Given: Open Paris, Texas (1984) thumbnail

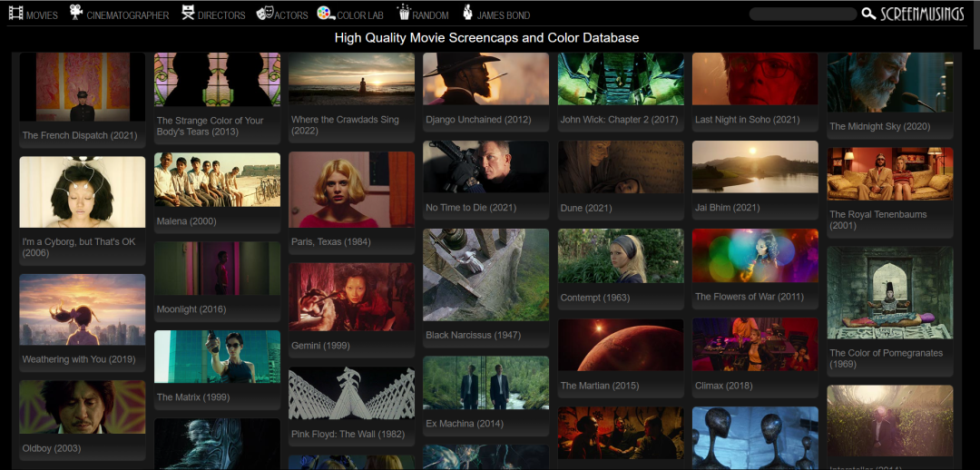Looking at the screenshot, I should (352, 190).
